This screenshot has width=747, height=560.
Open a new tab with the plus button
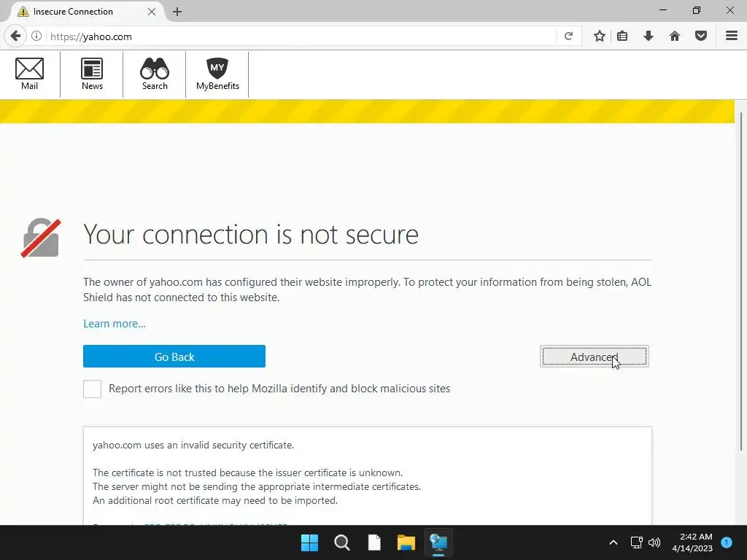(x=177, y=12)
